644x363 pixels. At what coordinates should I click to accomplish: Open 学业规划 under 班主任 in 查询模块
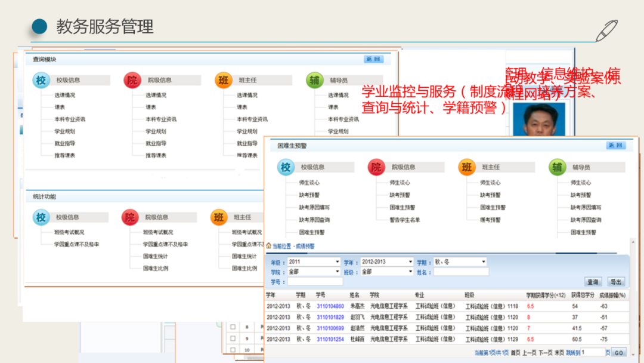(x=247, y=131)
